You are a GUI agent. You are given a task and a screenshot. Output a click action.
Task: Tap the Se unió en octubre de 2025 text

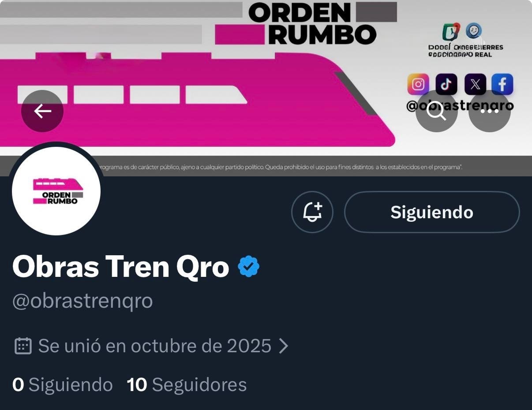click(154, 346)
